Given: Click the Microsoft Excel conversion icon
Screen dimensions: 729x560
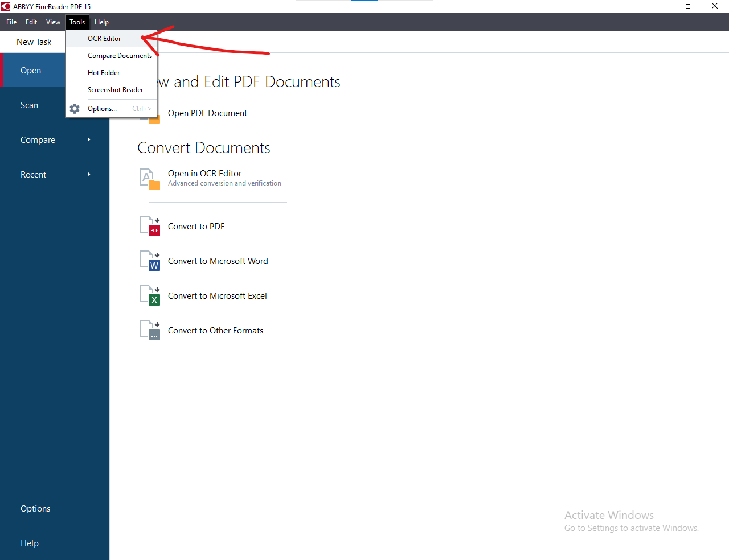Looking at the screenshot, I should [x=150, y=295].
